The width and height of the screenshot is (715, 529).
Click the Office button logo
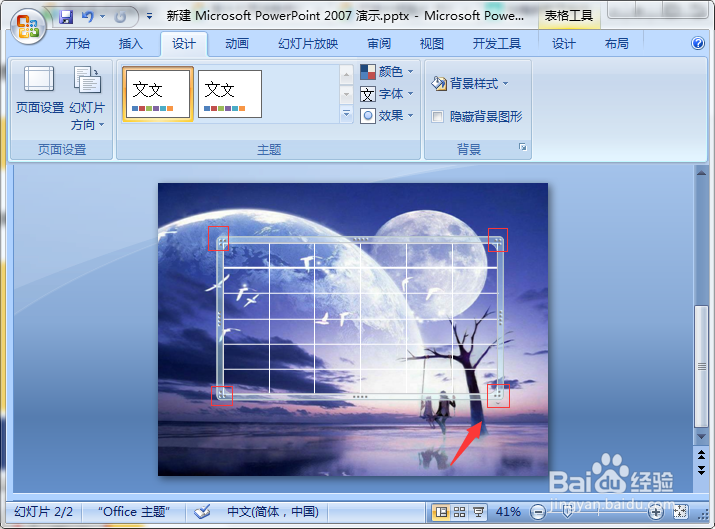tap(28, 25)
